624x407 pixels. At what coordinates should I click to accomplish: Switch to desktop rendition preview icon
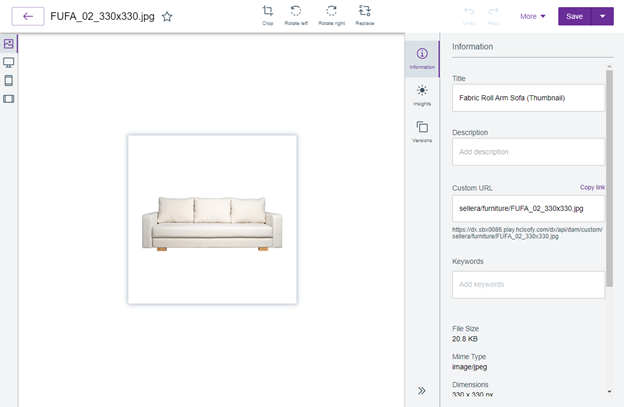pyautogui.click(x=8, y=62)
